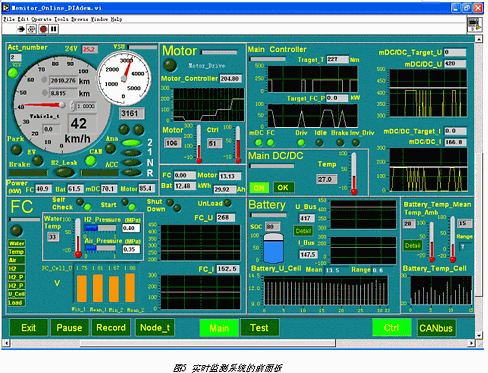488x373 pixels.
Task: Click the horizontal scrollbar thumb at bottom
Action: [208, 343]
